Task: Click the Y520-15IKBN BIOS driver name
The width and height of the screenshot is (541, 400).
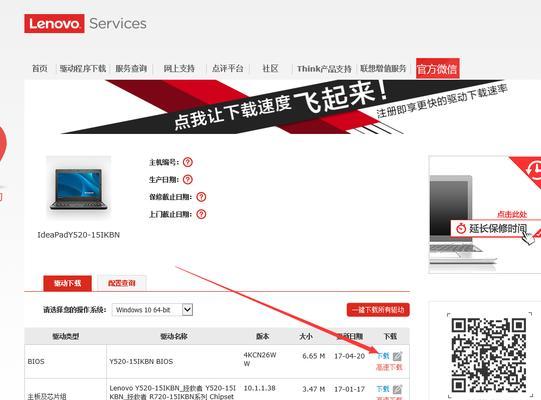Action: [x=141, y=361]
